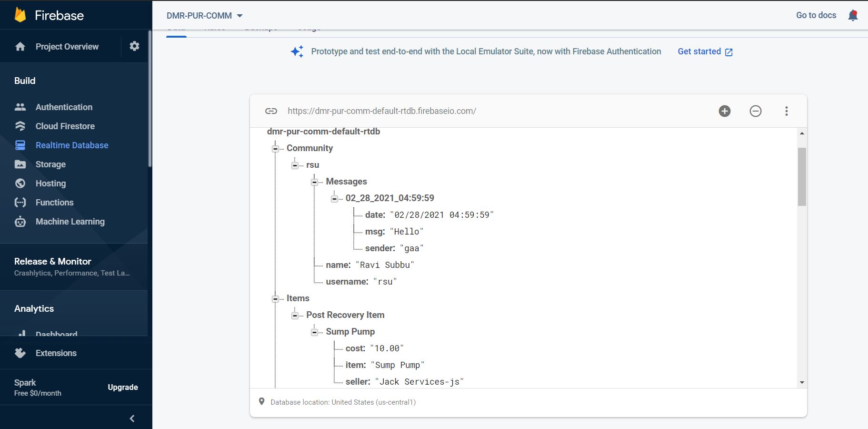Click the database URL address
Image resolution: width=868 pixels, height=429 pixels.
point(382,111)
